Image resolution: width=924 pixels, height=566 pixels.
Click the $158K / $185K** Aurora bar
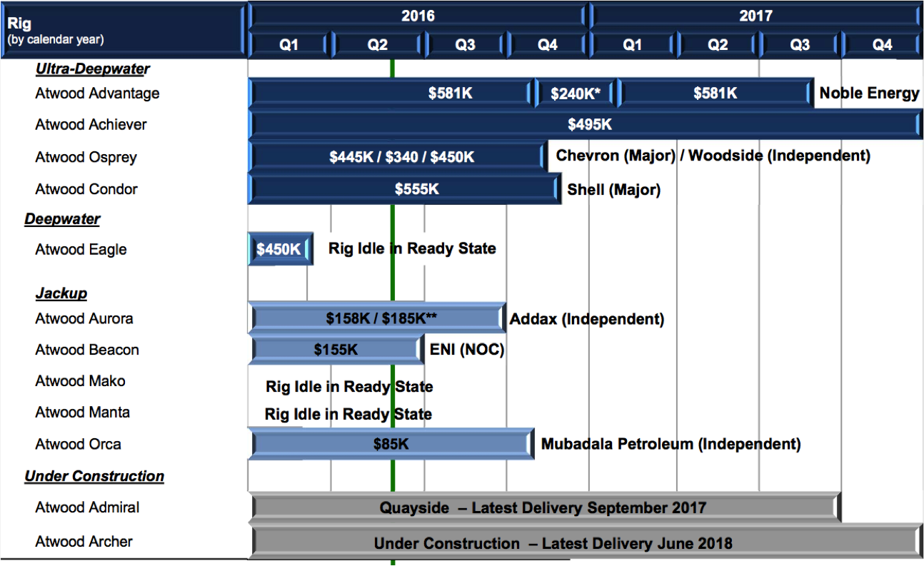click(377, 318)
